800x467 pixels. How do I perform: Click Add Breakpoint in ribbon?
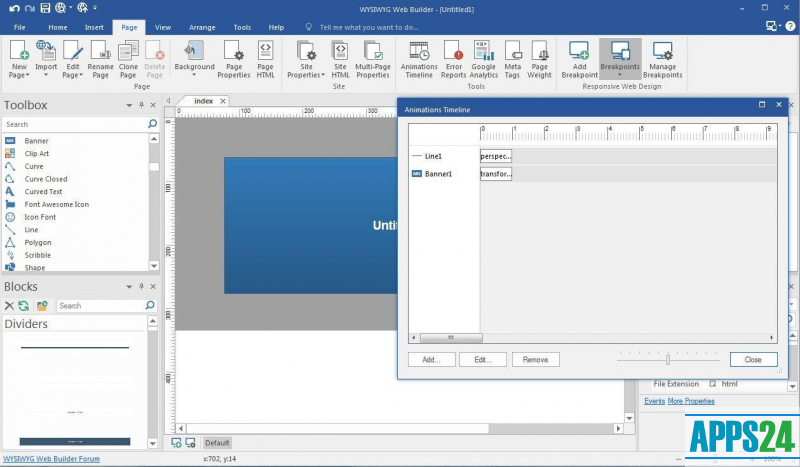pos(579,58)
